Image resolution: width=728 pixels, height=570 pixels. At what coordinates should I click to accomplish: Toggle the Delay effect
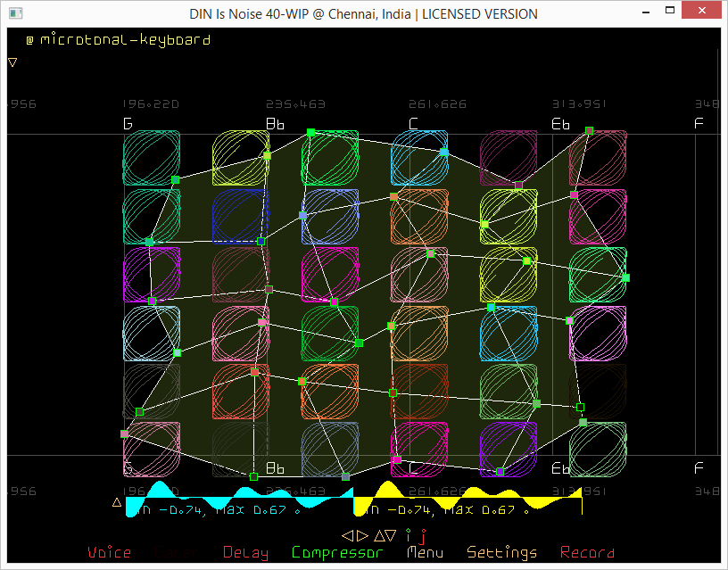tap(244, 553)
